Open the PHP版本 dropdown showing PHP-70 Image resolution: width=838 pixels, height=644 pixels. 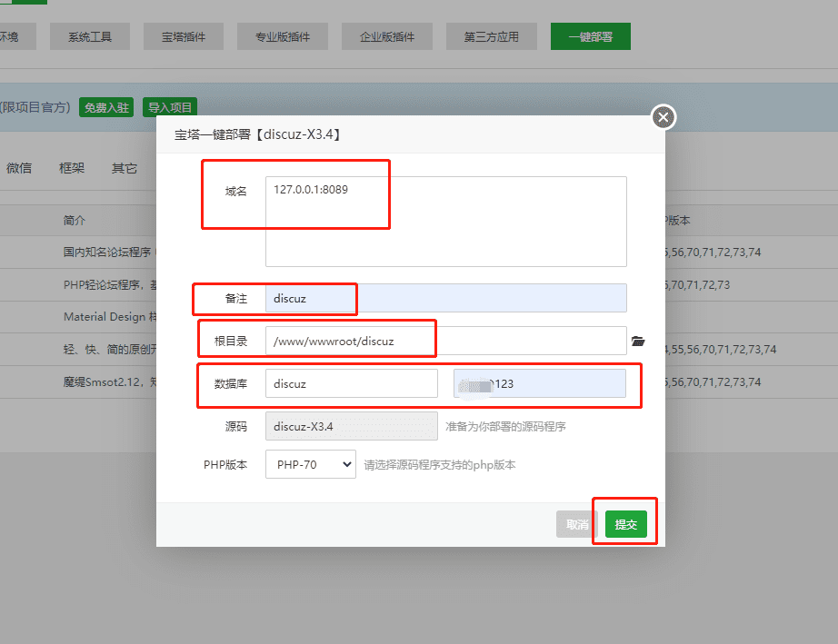click(x=310, y=464)
